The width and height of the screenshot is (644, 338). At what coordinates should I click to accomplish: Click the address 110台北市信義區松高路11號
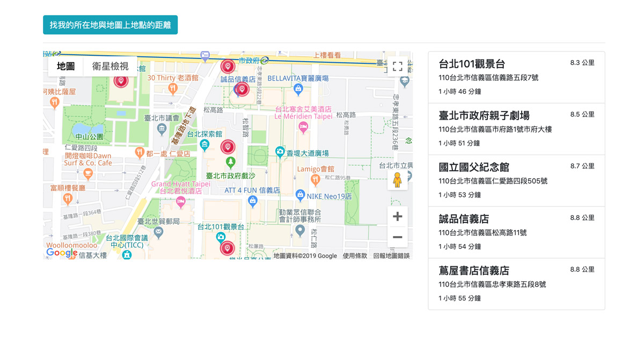tap(482, 233)
